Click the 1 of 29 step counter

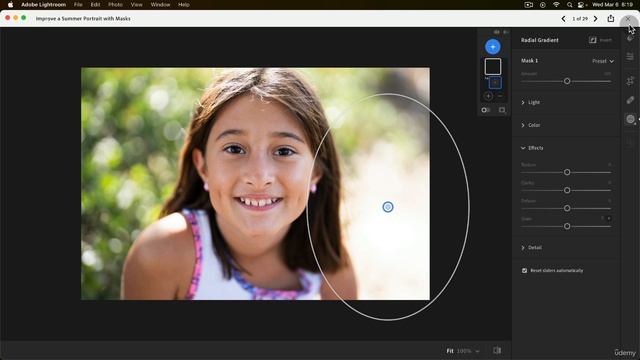(580, 19)
